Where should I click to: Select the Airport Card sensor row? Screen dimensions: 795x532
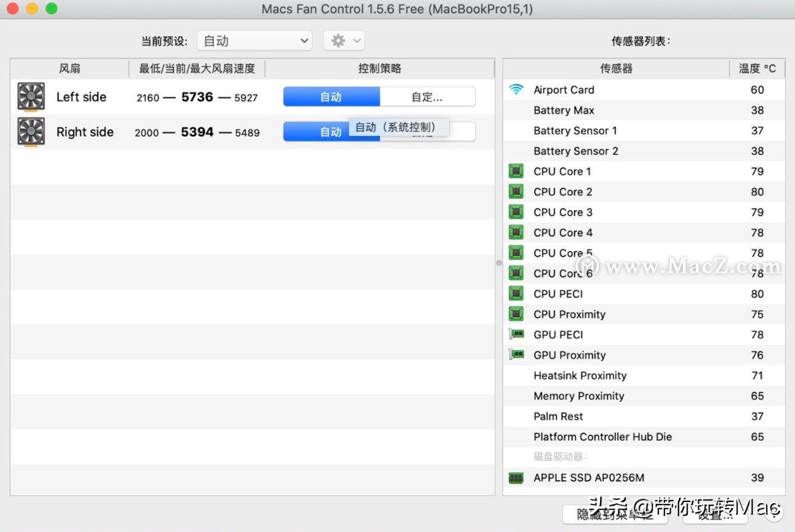click(644, 89)
